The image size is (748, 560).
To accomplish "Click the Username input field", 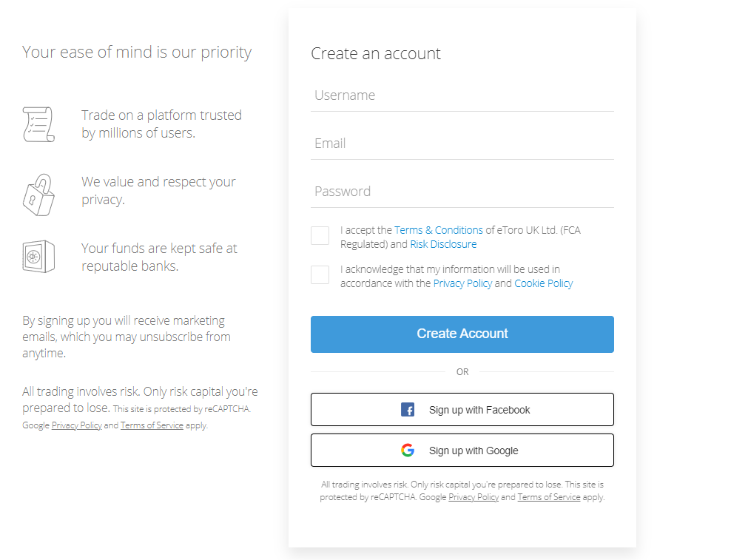I will [462, 95].
